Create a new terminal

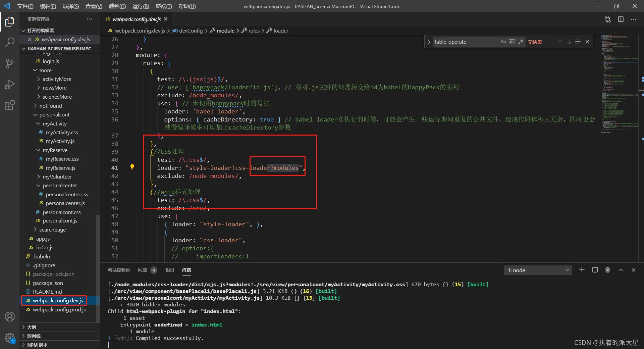point(582,270)
